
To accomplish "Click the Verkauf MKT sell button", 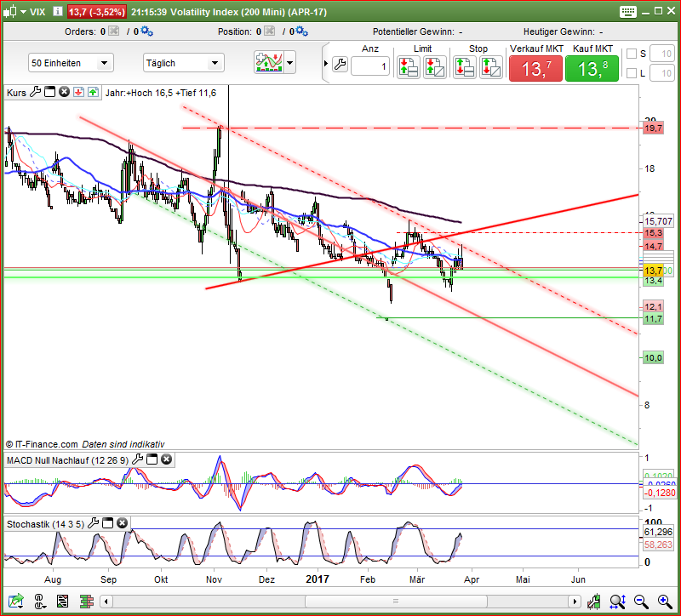I will [x=535, y=68].
